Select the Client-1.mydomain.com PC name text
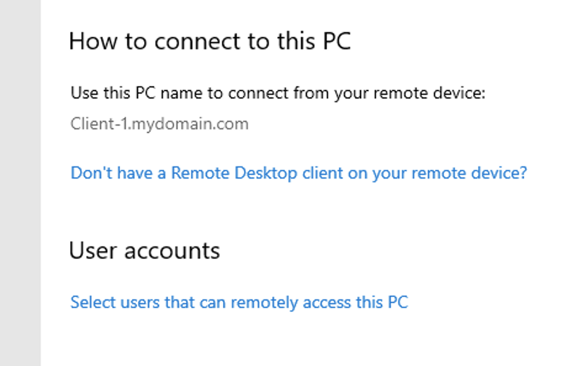Viewport: 588px width, 366px height. point(160,124)
